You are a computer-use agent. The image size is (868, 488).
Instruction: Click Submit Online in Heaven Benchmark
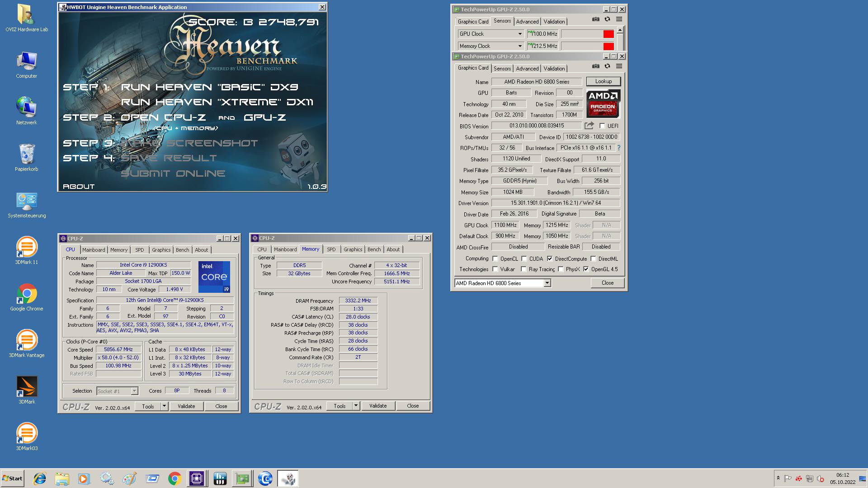point(173,174)
